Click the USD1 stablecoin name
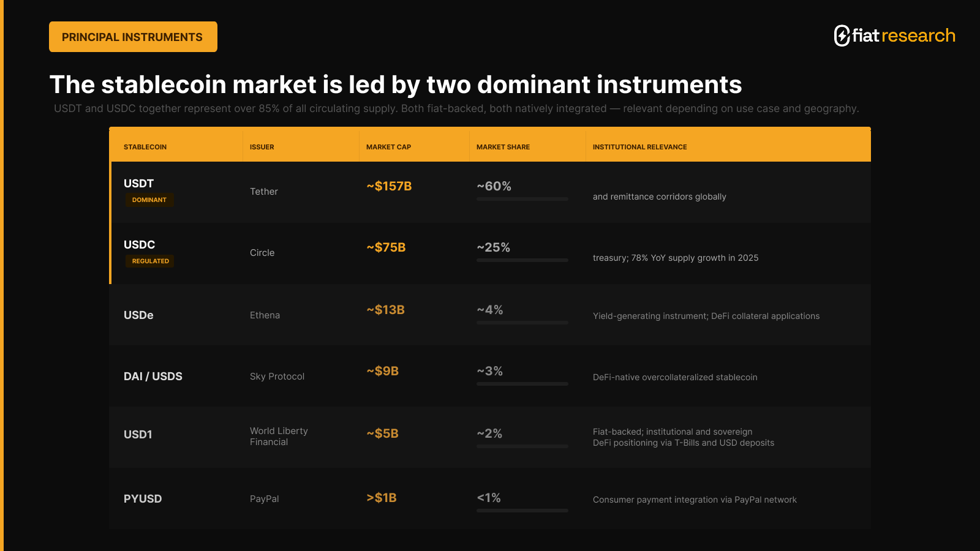 click(138, 435)
